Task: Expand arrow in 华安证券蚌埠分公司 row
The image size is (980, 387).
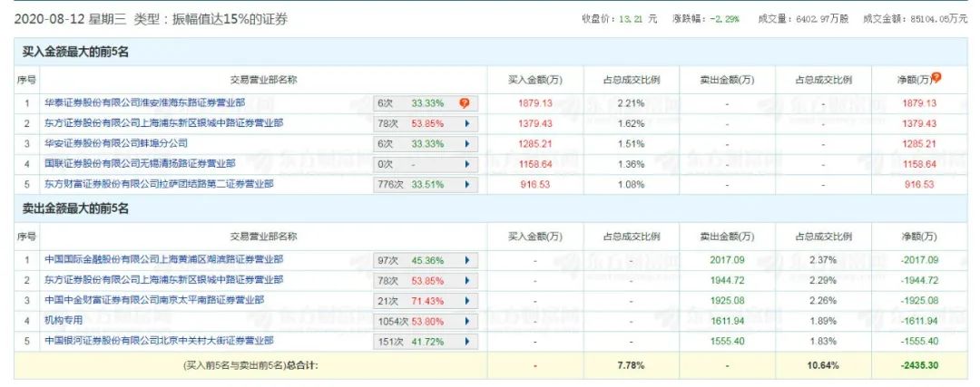Action: click(467, 143)
